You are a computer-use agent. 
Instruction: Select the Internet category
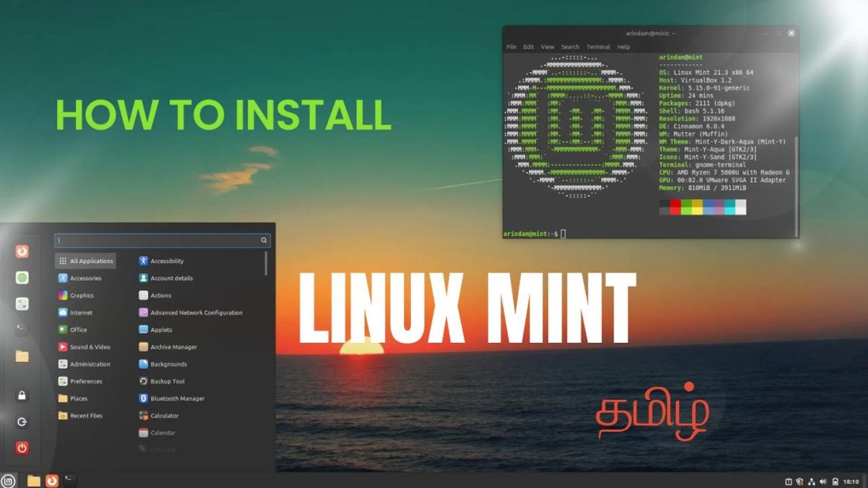[75, 312]
